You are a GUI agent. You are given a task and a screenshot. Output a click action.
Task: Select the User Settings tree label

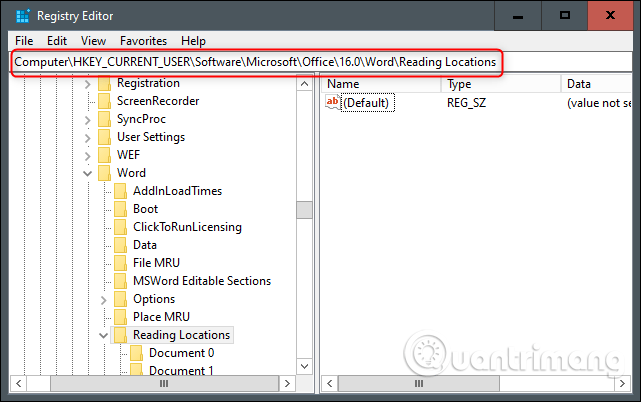(x=151, y=137)
